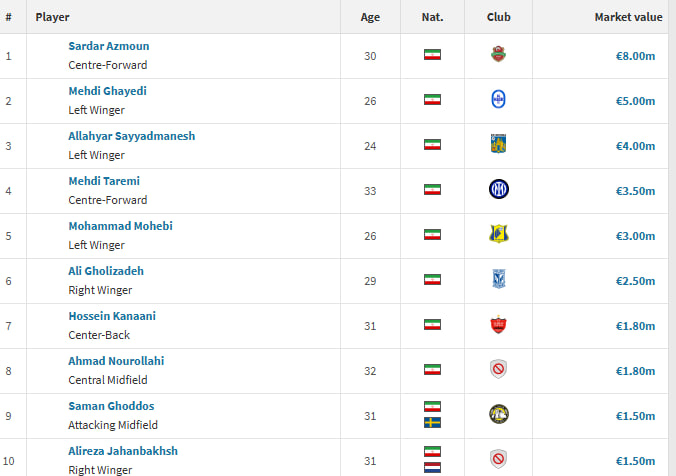Open Allahyar Sayyadmanesh's player profile link
The width and height of the screenshot is (676, 476).
coord(131,136)
